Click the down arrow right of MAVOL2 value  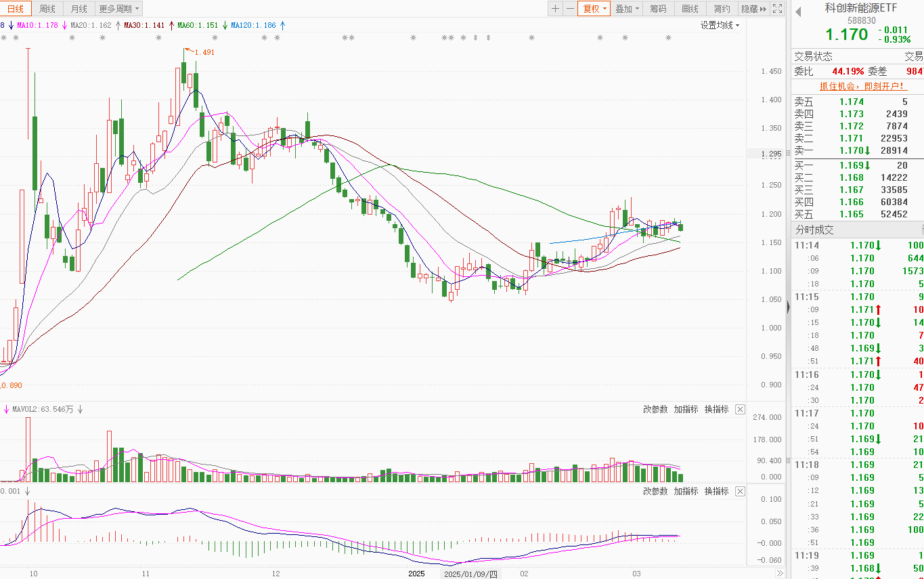click(80, 409)
